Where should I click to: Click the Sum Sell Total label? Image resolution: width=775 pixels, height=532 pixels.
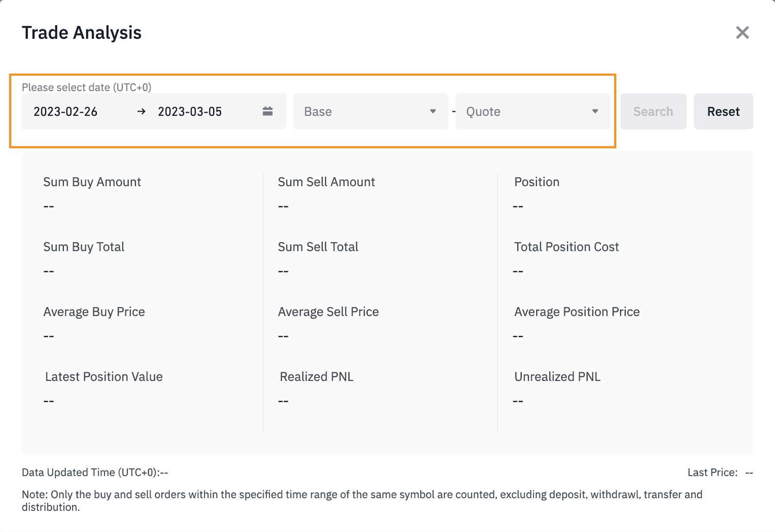pyautogui.click(x=318, y=247)
